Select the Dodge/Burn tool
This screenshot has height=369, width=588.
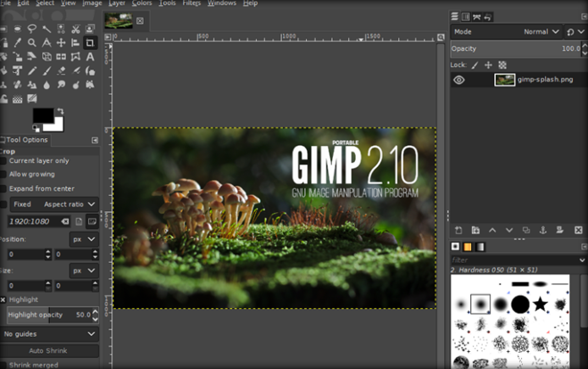pos(75,85)
